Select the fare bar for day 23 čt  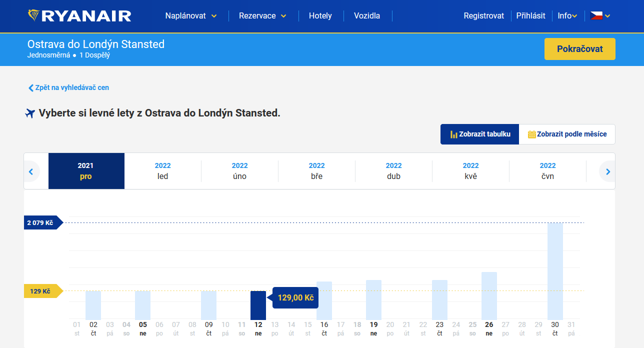coord(439,300)
